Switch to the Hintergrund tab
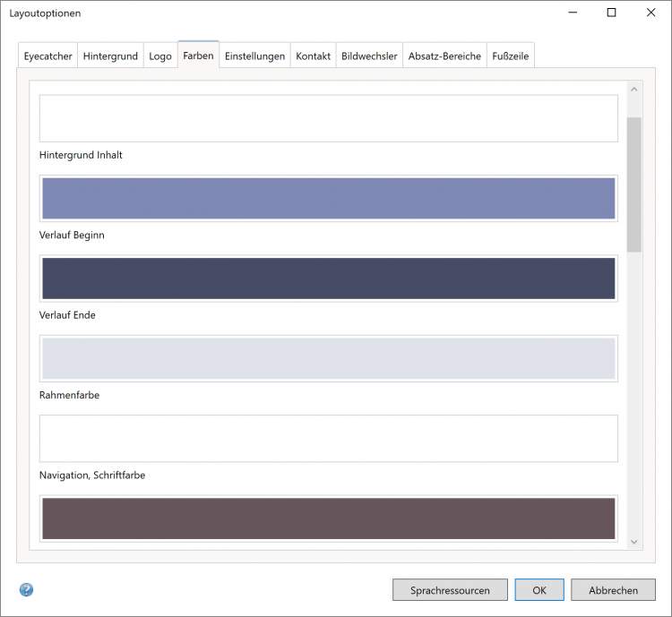Image resolution: width=672 pixels, height=617 pixels. [110, 56]
